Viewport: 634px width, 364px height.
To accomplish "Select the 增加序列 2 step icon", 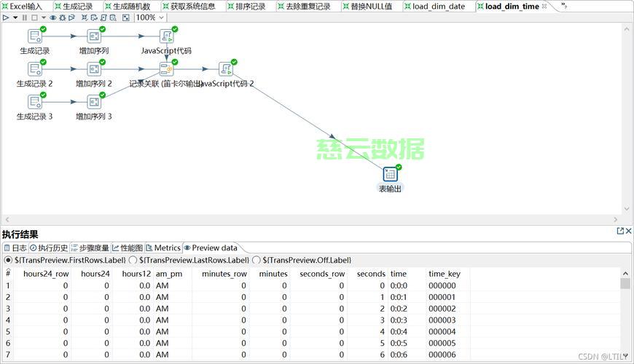I will pos(93,69).
